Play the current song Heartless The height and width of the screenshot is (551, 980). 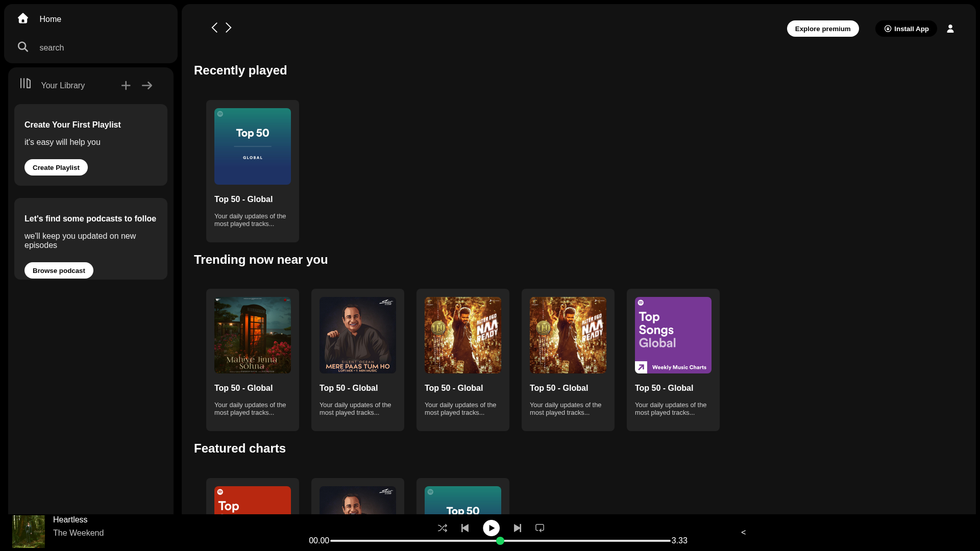coord(492,528)
